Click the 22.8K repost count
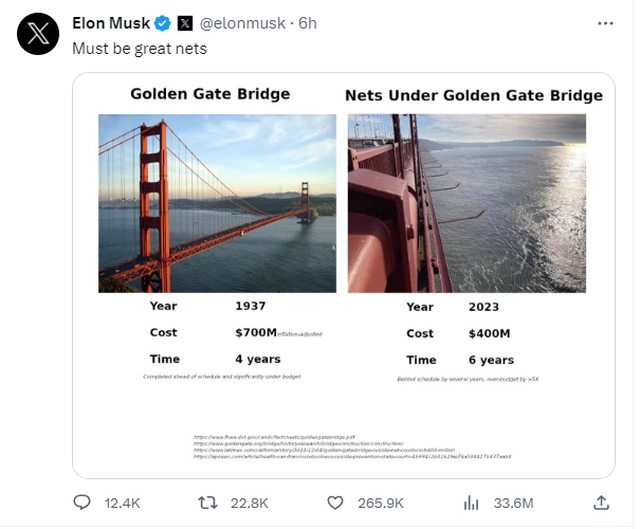The image size is (640, 529). [248, 502]
